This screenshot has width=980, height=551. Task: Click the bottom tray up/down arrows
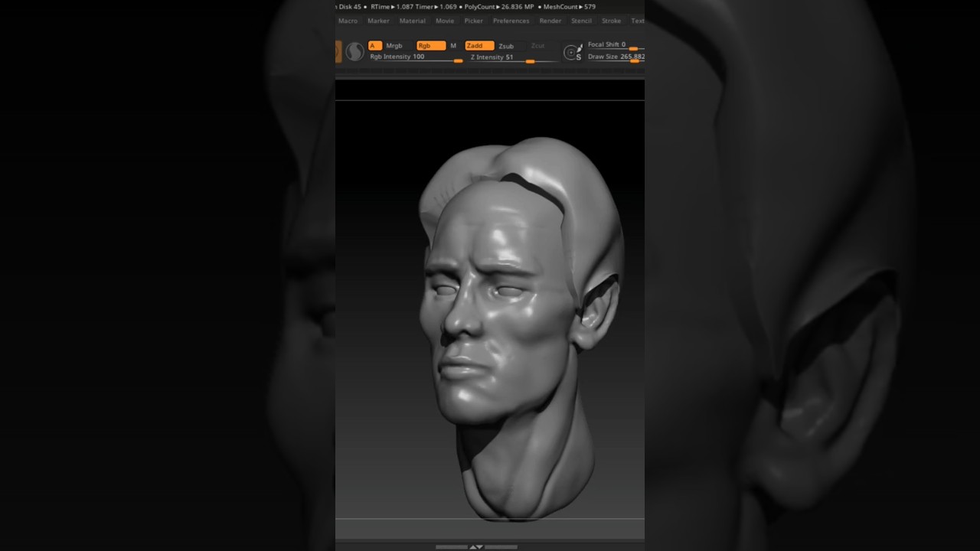click(476, 547)
